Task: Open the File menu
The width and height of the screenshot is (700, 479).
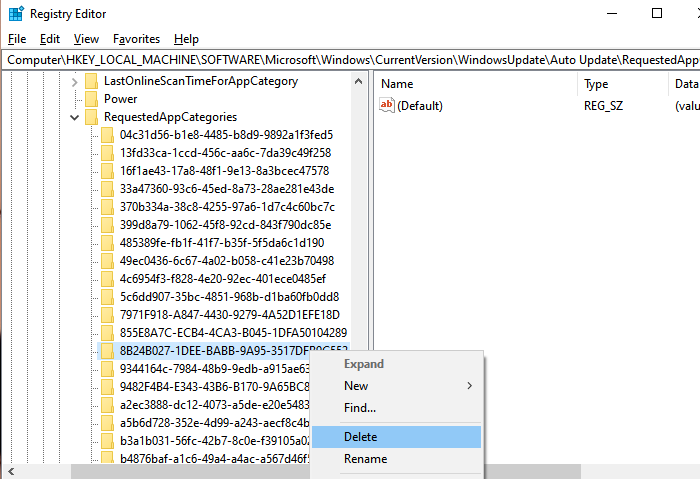Action: 17,39
